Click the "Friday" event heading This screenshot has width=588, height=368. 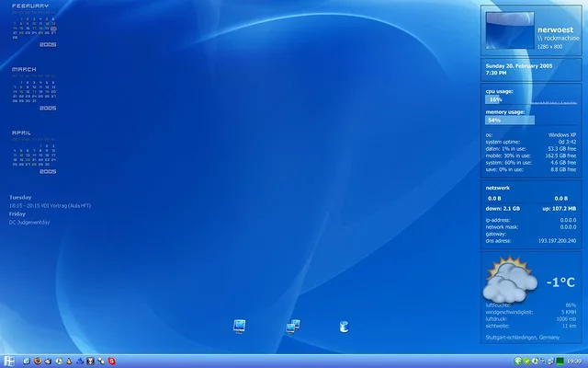17,214
